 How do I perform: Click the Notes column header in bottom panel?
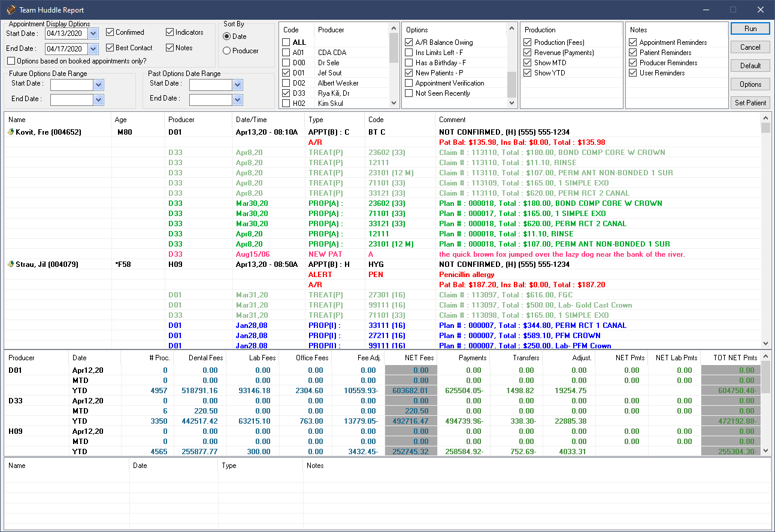(x=537, y=466)
